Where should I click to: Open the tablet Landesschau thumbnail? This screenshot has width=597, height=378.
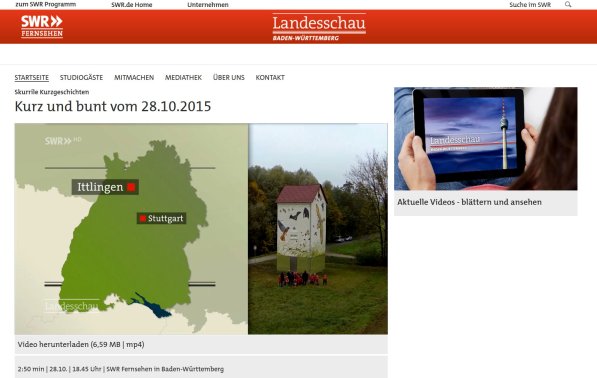coord(486,139)
